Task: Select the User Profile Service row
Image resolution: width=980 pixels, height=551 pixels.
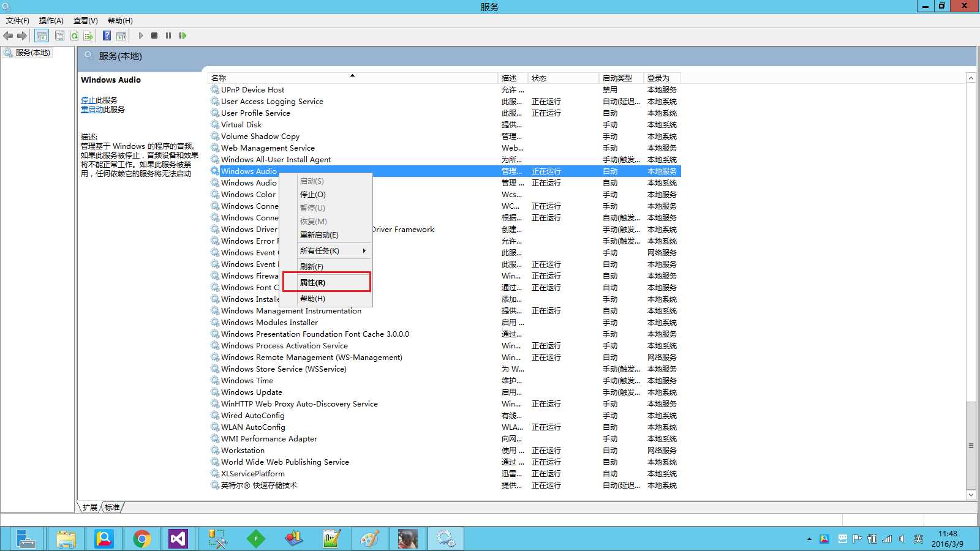Action: 445,113
